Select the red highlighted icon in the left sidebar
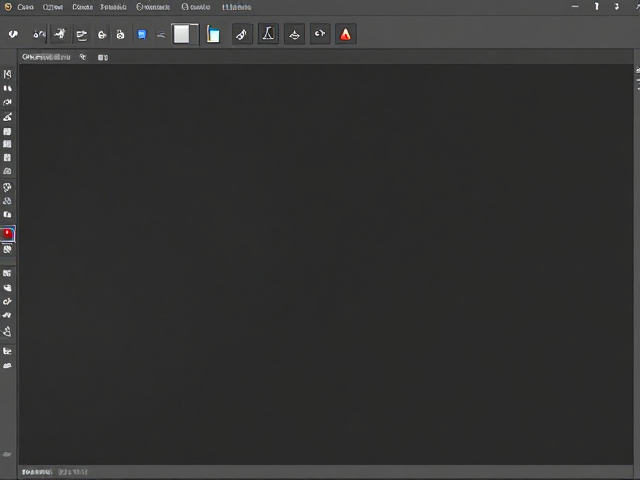The height and width of the screenshot is (480, 640). pyautogui.click(x=8, y=233)
